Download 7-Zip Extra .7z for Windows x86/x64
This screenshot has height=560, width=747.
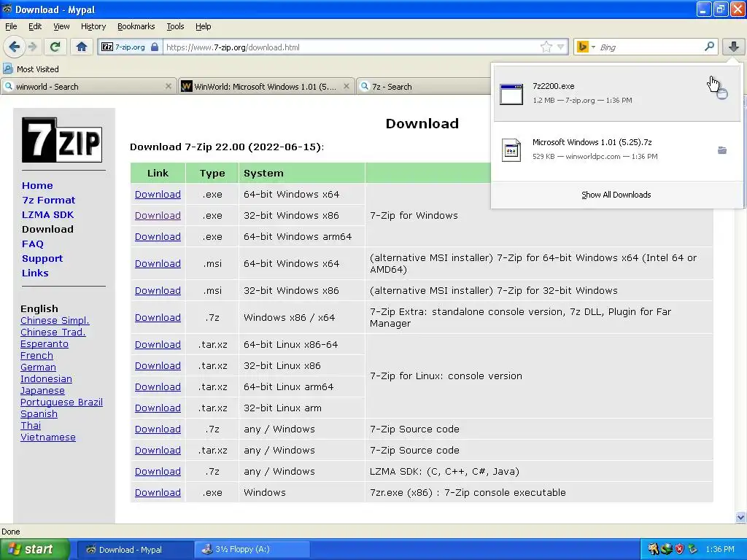158,318
